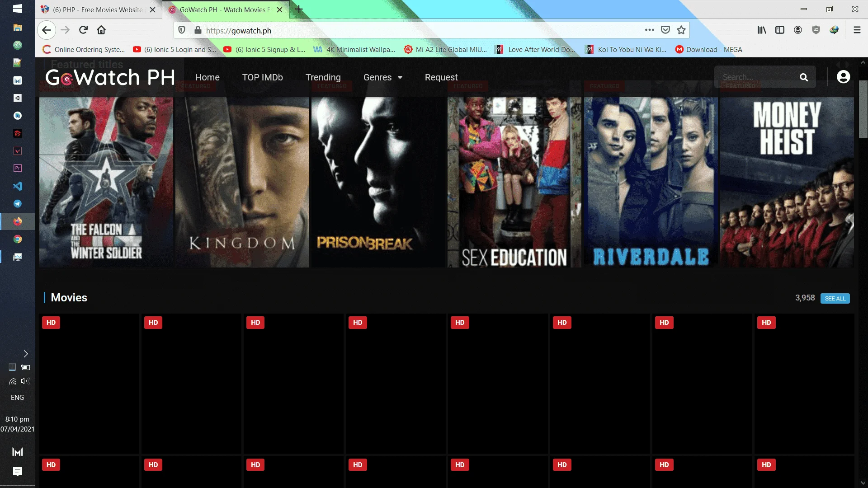Open the Prison Break featured poster
The width and height of the screenshot is (868, 488).
tap(378, 182)
